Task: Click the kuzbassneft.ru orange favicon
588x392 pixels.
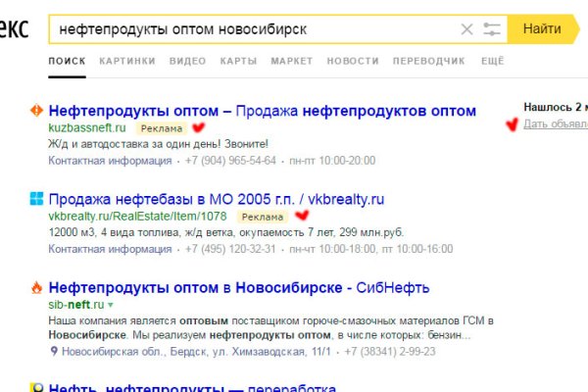Action: click(x=37, y=111)
